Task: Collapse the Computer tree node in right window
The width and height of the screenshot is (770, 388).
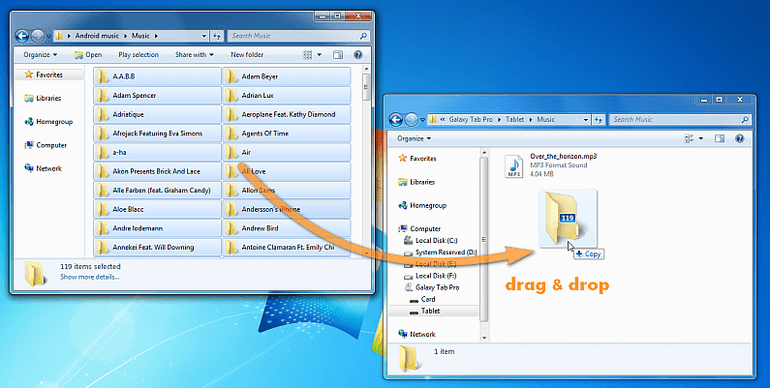Action: pos(398,228)
